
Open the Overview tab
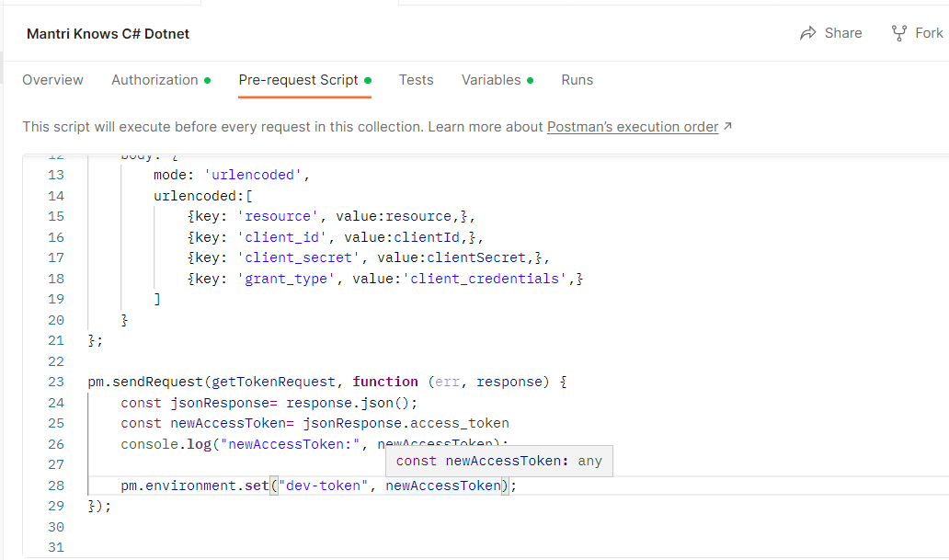52,80
